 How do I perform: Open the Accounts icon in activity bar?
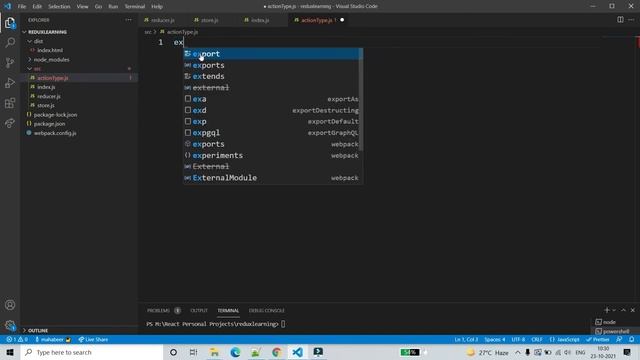click(10, 305)
